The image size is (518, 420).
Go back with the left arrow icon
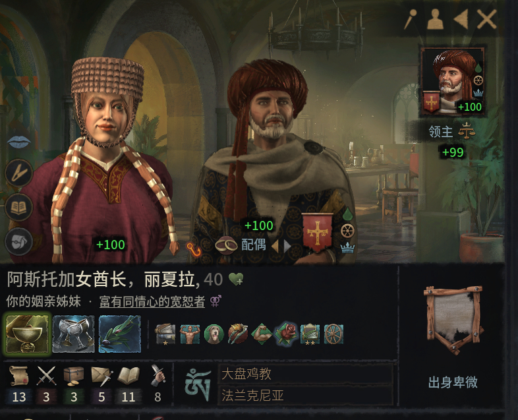[x=461, y=20]
